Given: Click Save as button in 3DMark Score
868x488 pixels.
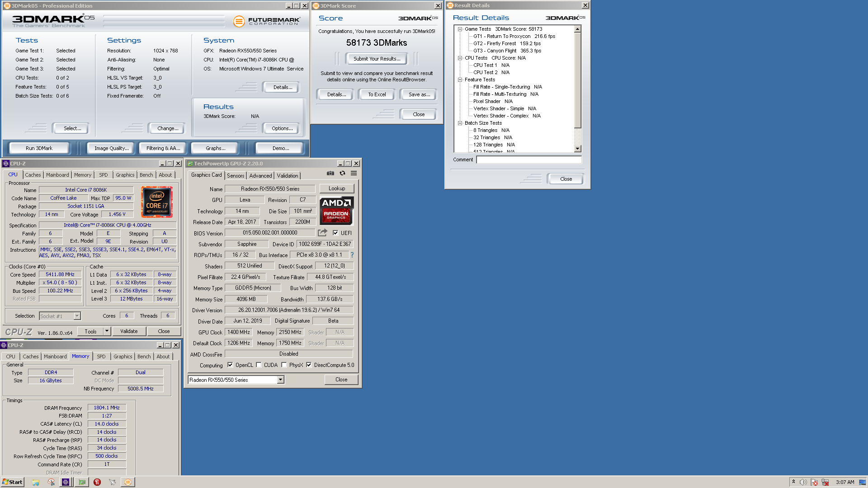Looking at the screenshot, I should pyautogui.click(x=419, y=94).
